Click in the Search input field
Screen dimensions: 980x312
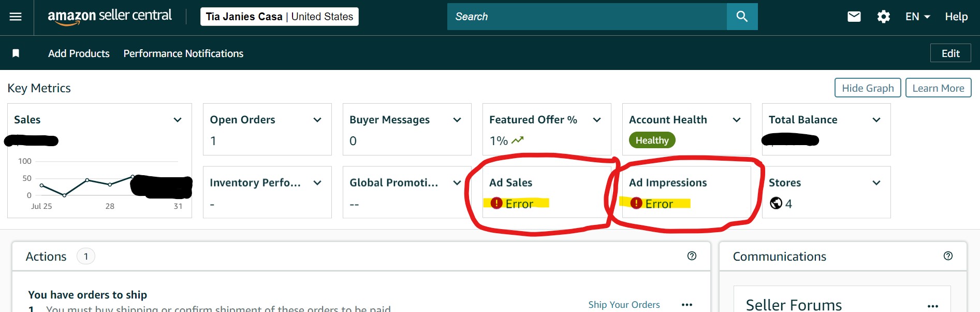(587, 17)
